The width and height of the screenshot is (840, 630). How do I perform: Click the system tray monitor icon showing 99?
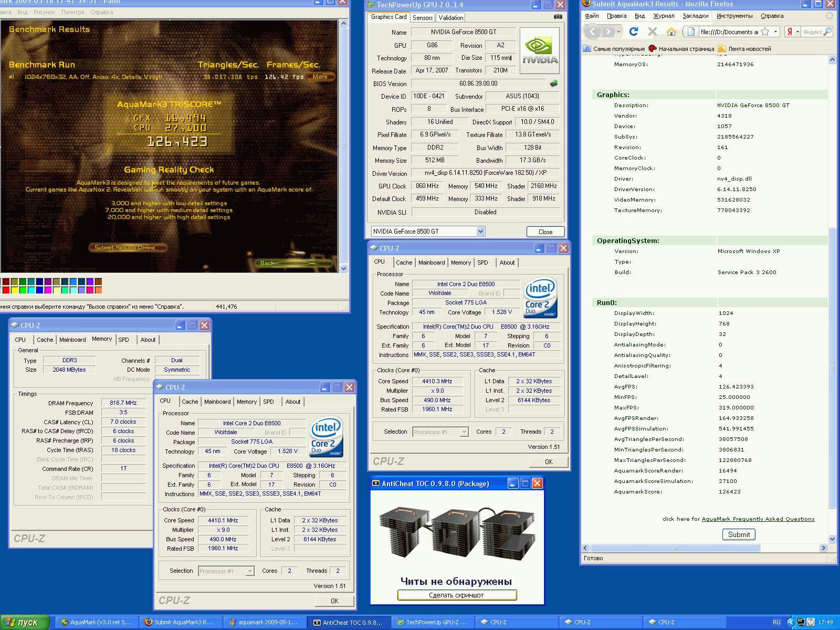[x=801, y=622]
